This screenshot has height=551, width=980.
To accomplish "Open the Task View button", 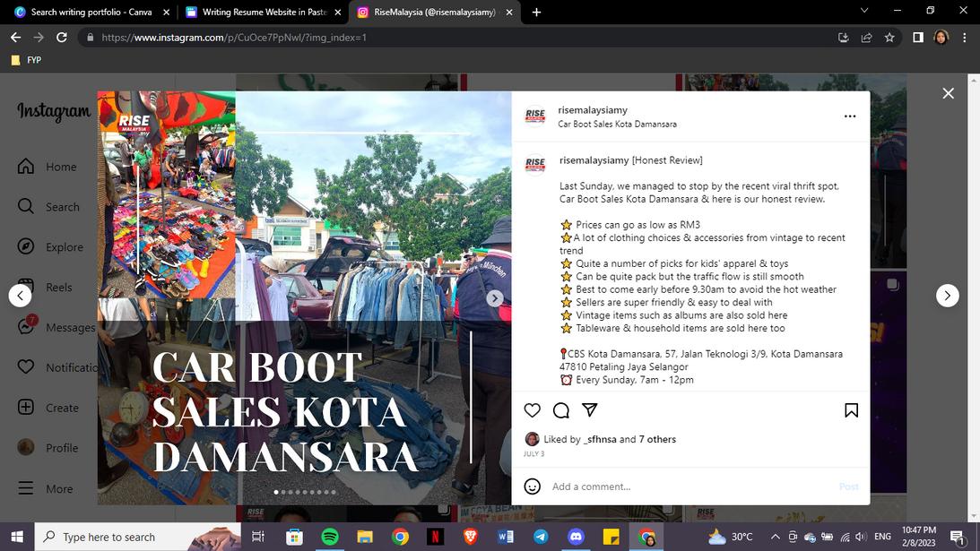I will 257,537.
